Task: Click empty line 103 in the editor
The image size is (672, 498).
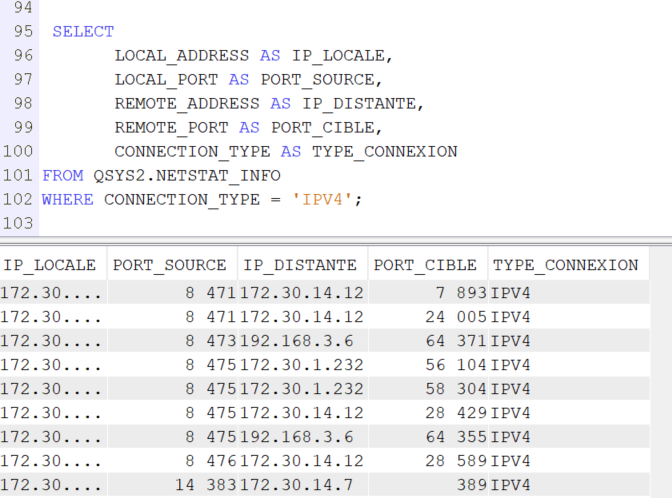Action: click(300, 223)
